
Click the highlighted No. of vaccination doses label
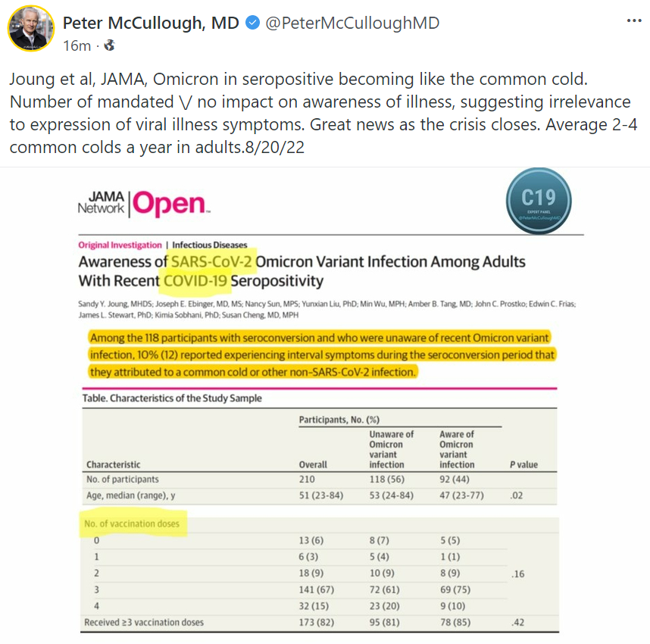133,524
